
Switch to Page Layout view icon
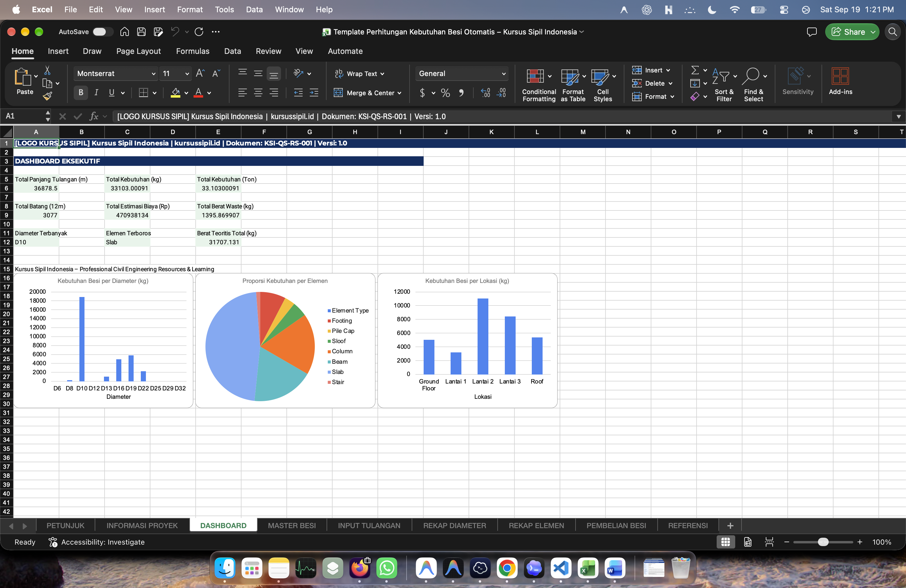tap(747, 542)
